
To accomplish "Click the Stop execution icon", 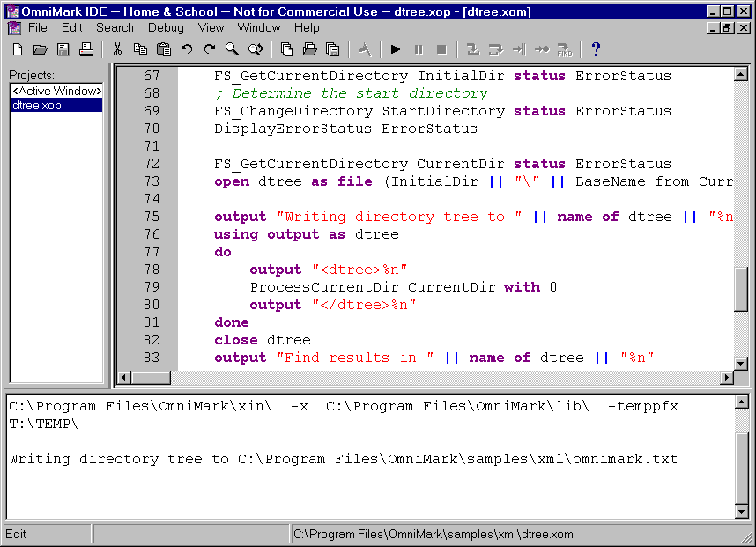I will pos(441,49).
